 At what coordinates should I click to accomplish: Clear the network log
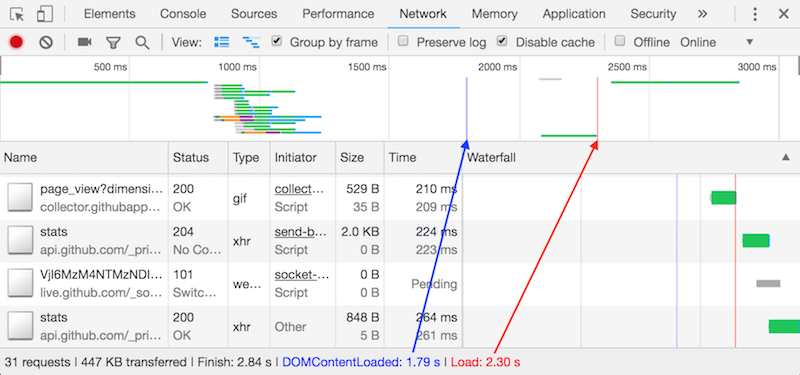(x=46, y=42)
